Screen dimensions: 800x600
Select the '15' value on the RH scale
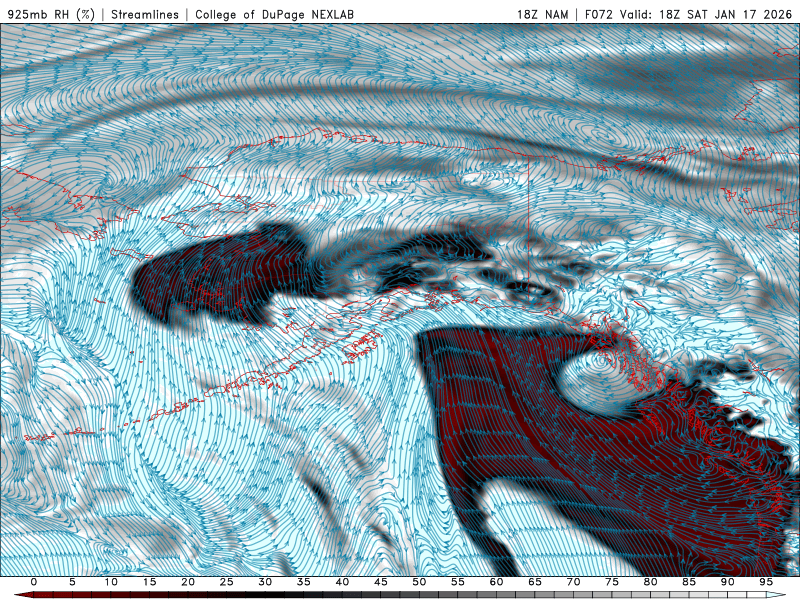point(149,582)
